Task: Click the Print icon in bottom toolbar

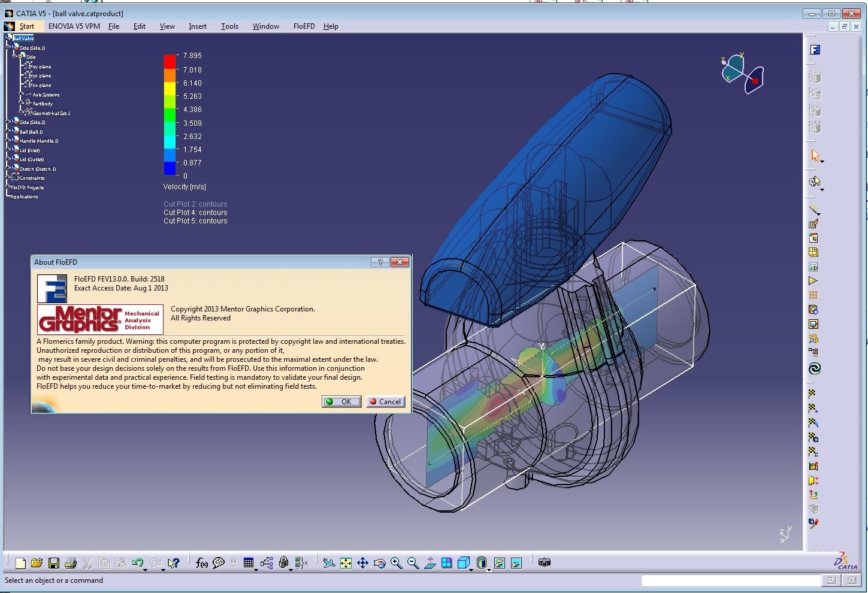Action: pos(71,563)
